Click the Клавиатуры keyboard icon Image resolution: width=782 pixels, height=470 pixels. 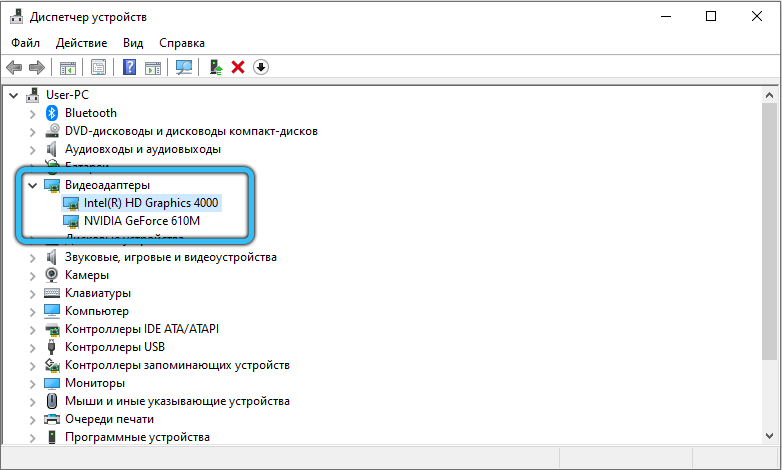click(x=52, y=293)
